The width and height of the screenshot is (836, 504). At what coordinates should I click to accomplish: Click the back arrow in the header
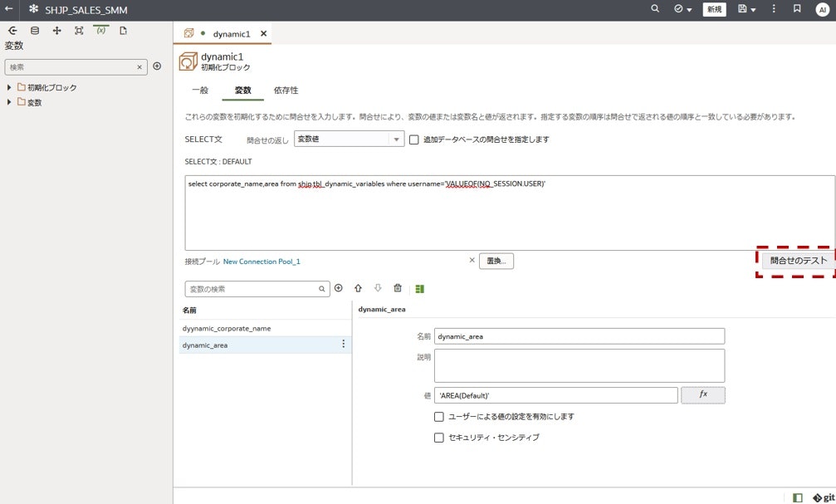(x=8, y=8)
